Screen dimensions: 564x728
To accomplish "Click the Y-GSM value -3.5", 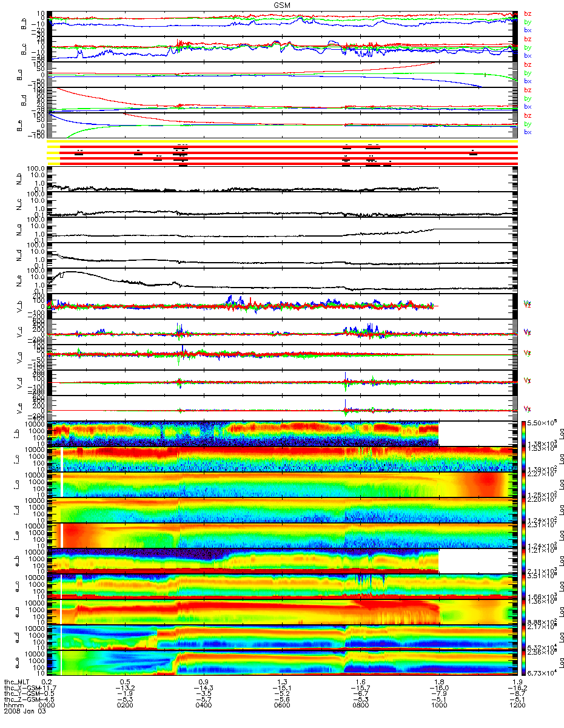I will tap(203, 693).
